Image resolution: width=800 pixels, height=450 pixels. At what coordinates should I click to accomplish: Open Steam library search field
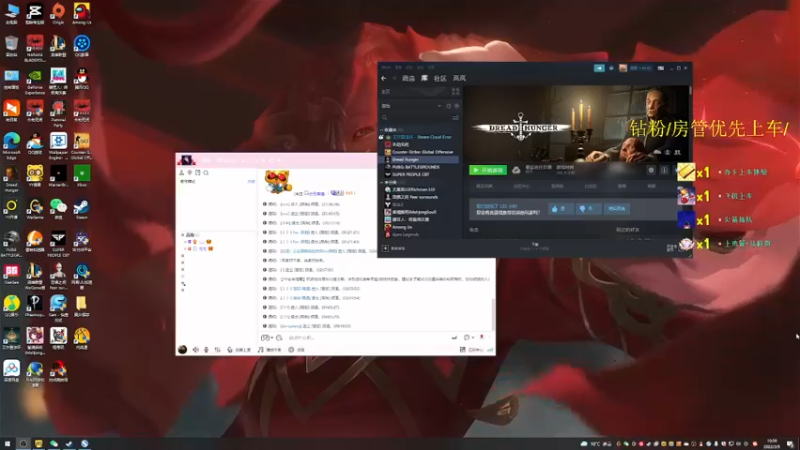(x=416, y=118)
